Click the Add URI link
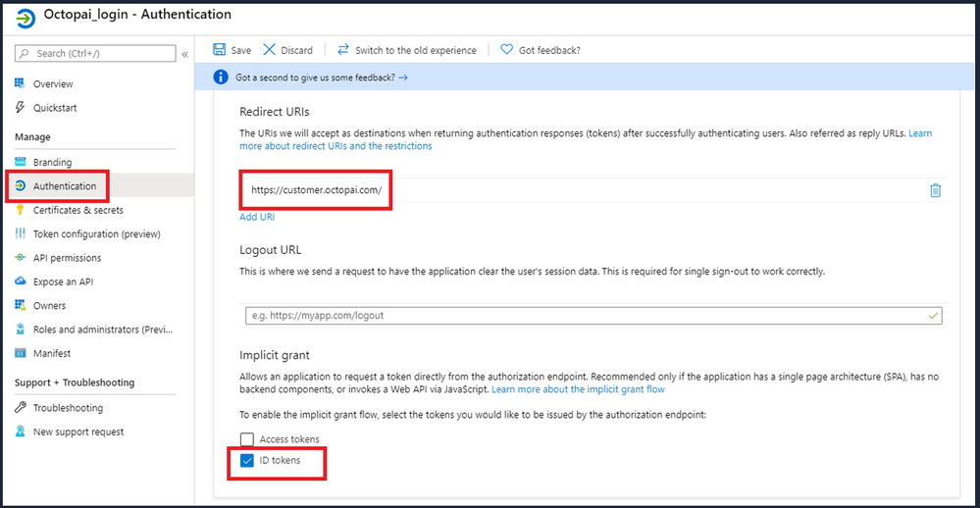This screenshot has height=508, width=980. (x=257, y=217)
